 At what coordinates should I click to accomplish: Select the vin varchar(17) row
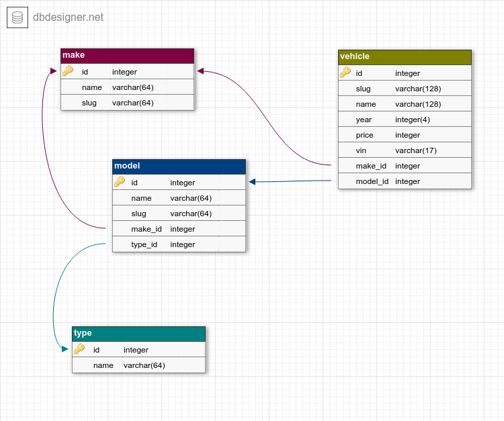coord(405,150)
